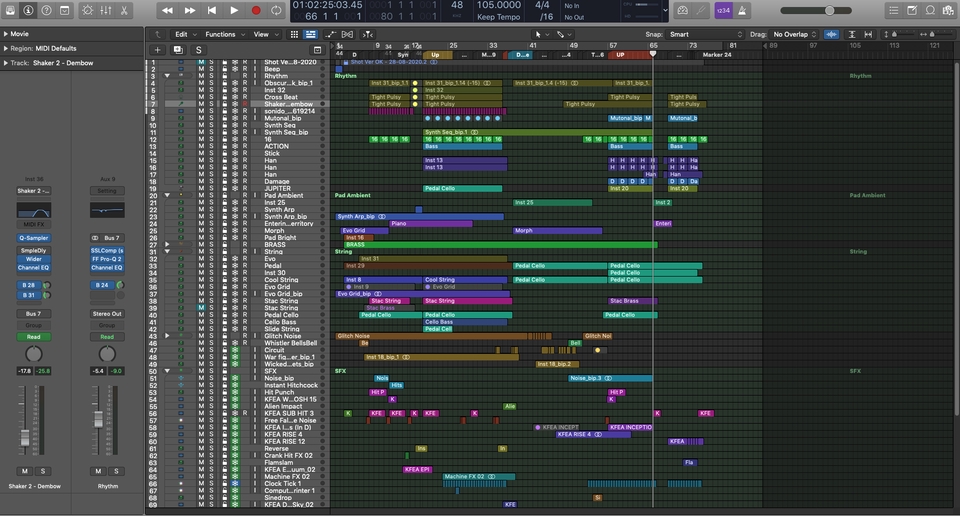Click the vertical auto zoom icon
This screenshot has height=516, width=960.
coord(852,34)
